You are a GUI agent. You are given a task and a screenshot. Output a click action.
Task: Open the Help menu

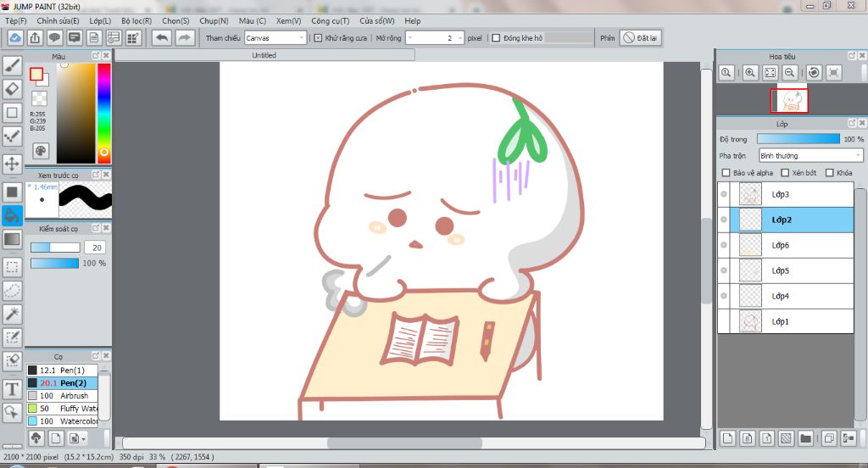click(413, 21)
